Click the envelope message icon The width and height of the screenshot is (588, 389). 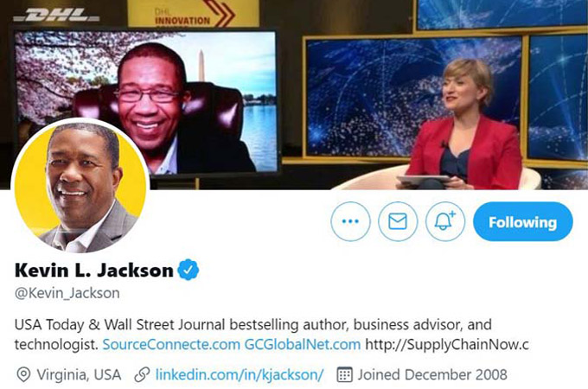click(x=398, y=221)
